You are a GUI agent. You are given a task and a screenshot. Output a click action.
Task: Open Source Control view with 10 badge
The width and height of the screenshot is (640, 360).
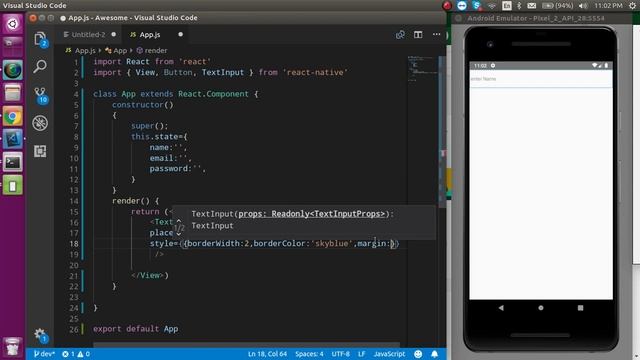pyautogui.click(x=40, y=95)
